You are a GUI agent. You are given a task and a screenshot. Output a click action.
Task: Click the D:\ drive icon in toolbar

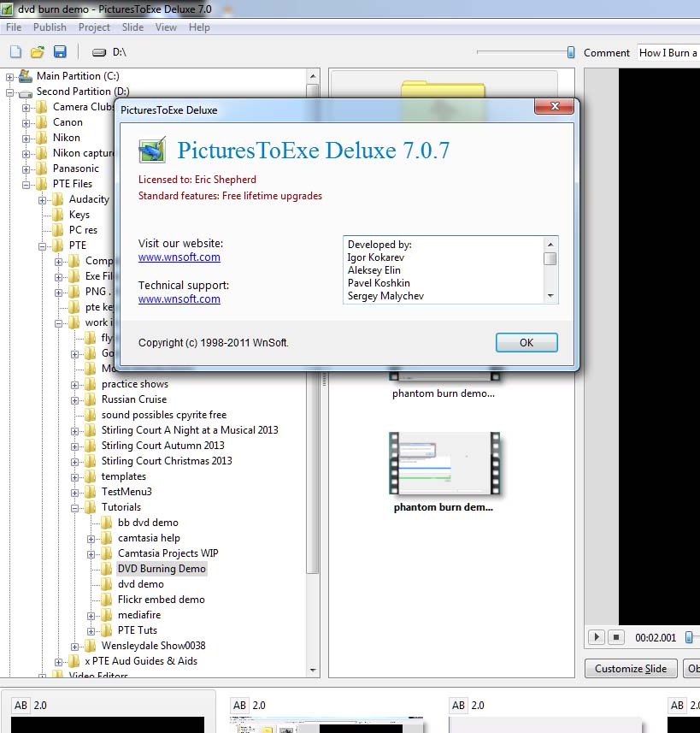(99, 52)
